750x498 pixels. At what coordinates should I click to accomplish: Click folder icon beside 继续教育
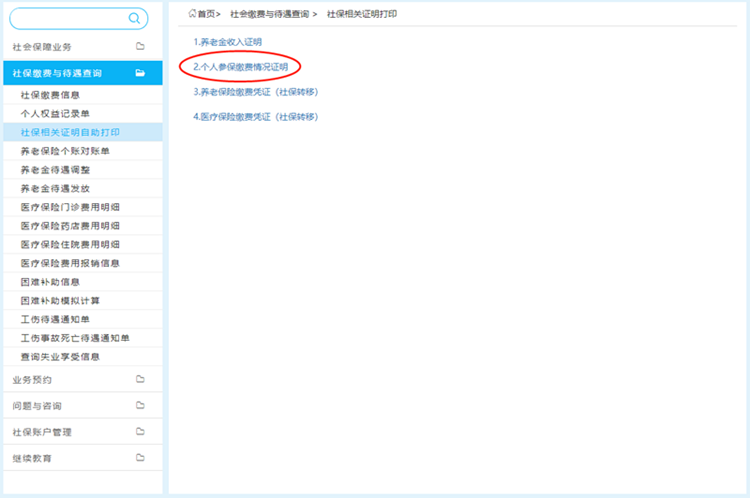point(140,457)
